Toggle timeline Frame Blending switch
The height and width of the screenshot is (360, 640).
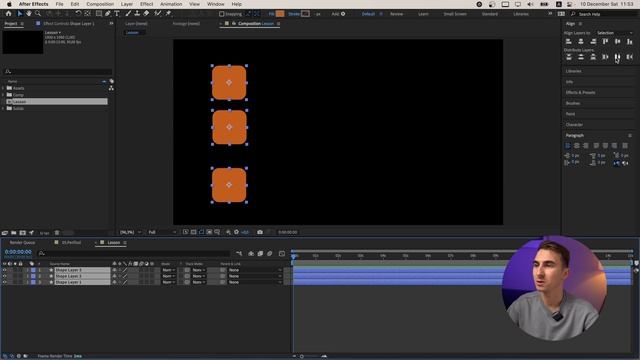coord(260,253)
